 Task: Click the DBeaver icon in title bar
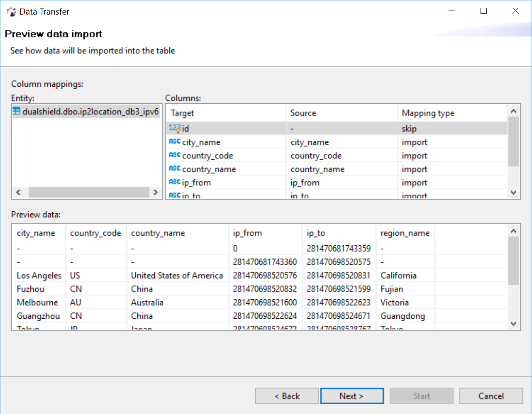point(11,11)
